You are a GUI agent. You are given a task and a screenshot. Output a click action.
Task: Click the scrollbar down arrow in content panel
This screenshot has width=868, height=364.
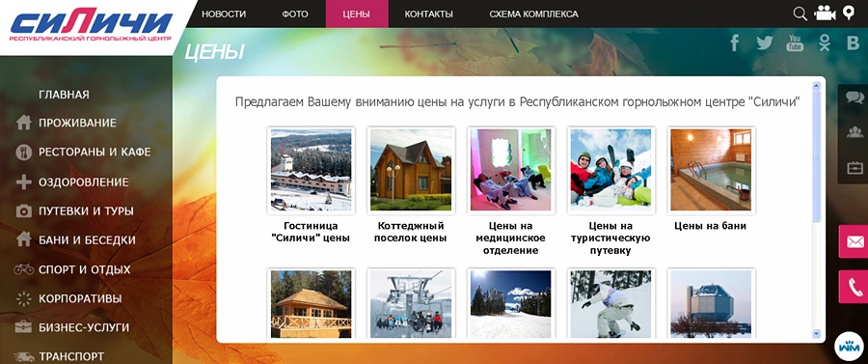coord(816,333)
